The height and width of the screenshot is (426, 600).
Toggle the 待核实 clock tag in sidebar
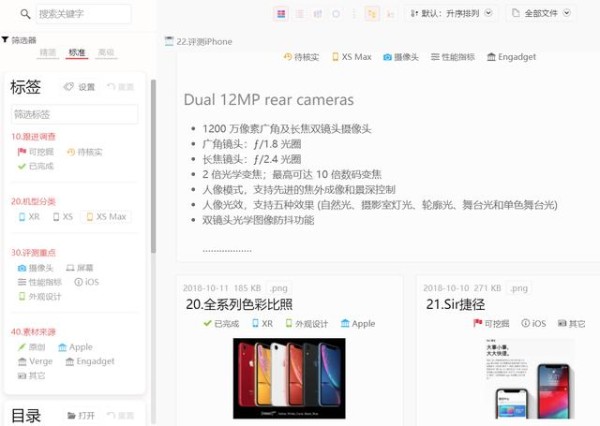(84, 152)
